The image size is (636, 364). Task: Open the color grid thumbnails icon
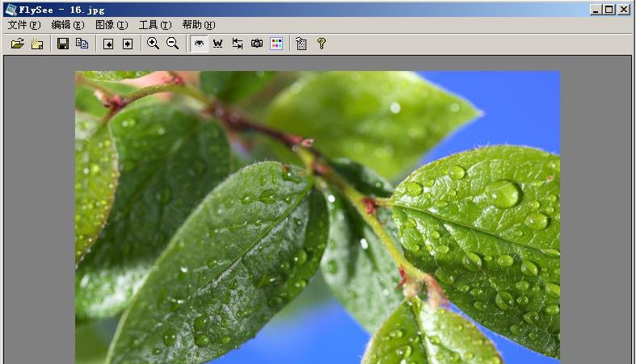click(276, 44)
